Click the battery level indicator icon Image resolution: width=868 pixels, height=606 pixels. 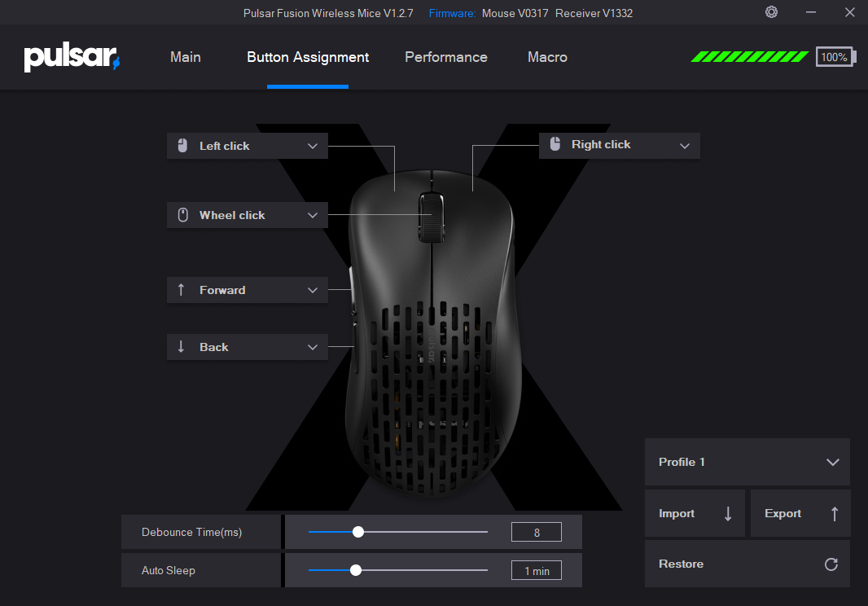[x=835, y=57]
